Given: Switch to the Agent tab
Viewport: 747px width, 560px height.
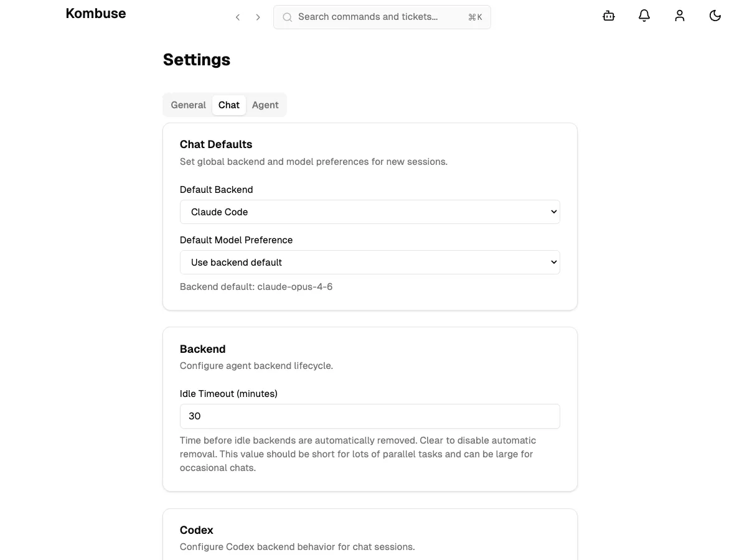Looking at the screenshot, I should click(x=265, y=105).
